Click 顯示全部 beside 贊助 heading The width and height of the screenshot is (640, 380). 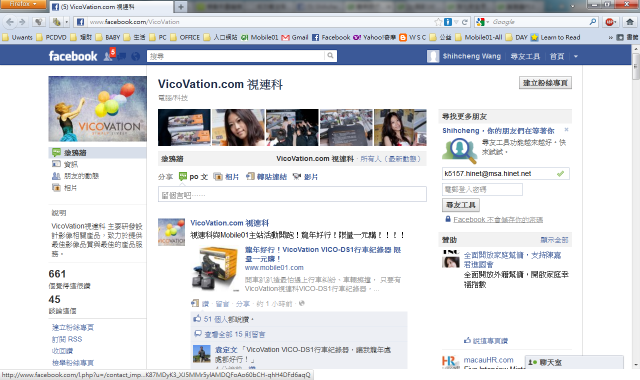[x=554, y=240]
